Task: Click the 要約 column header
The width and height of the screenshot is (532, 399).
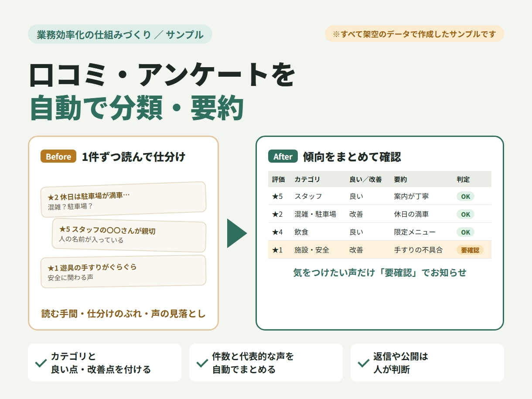Action: [400, 179]
